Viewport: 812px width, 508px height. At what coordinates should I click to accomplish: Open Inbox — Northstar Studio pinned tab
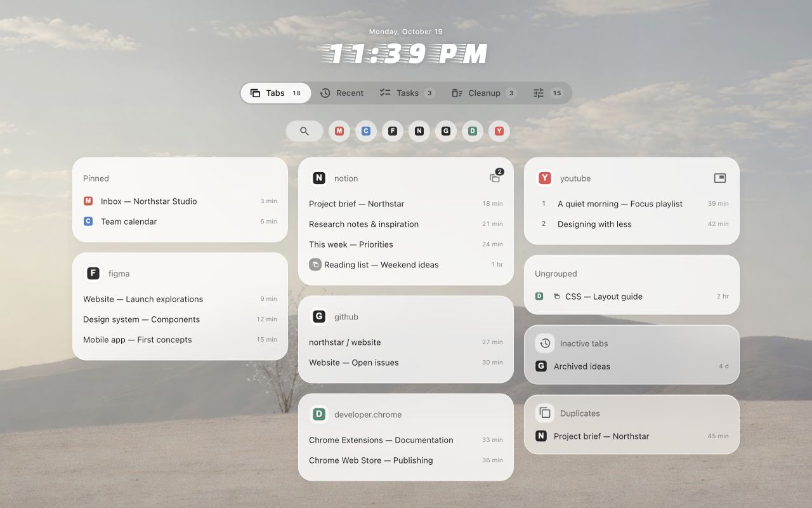click(180, 201)
